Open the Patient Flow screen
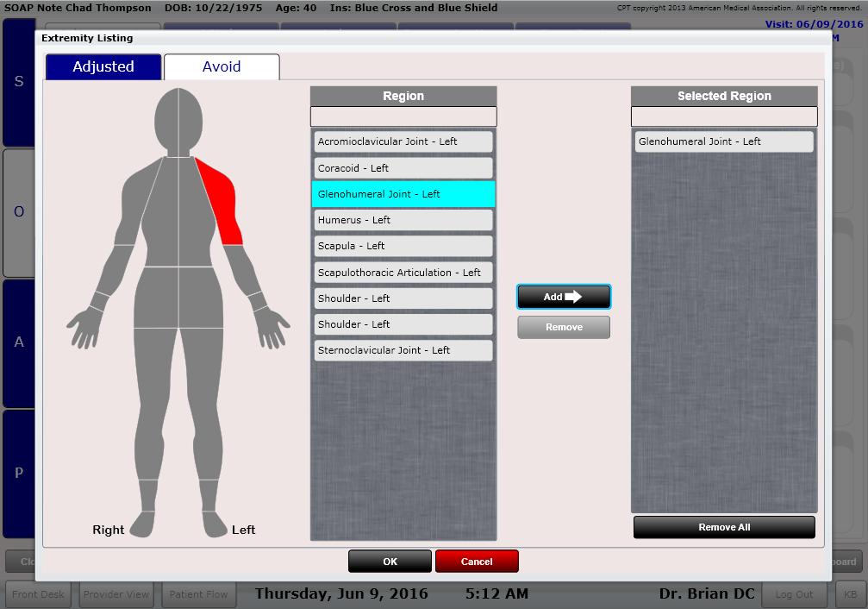The image size is (868, 609). [x=198, y=594]
